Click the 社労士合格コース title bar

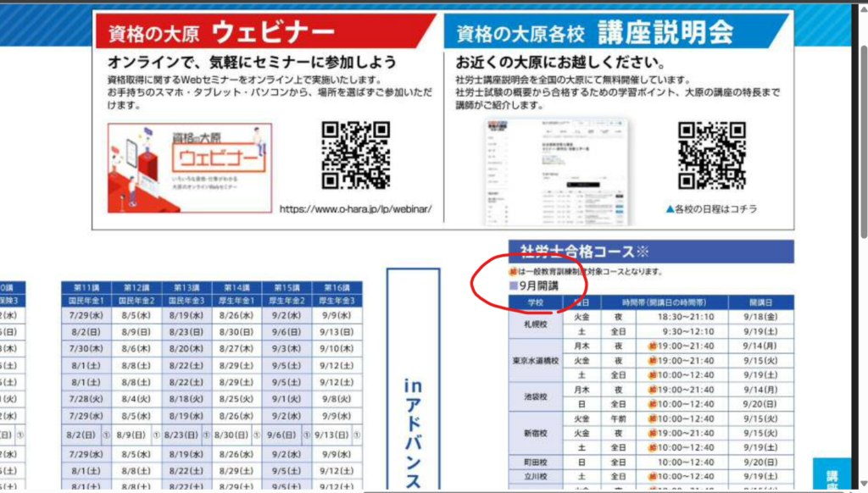click(x=650, y=252)
